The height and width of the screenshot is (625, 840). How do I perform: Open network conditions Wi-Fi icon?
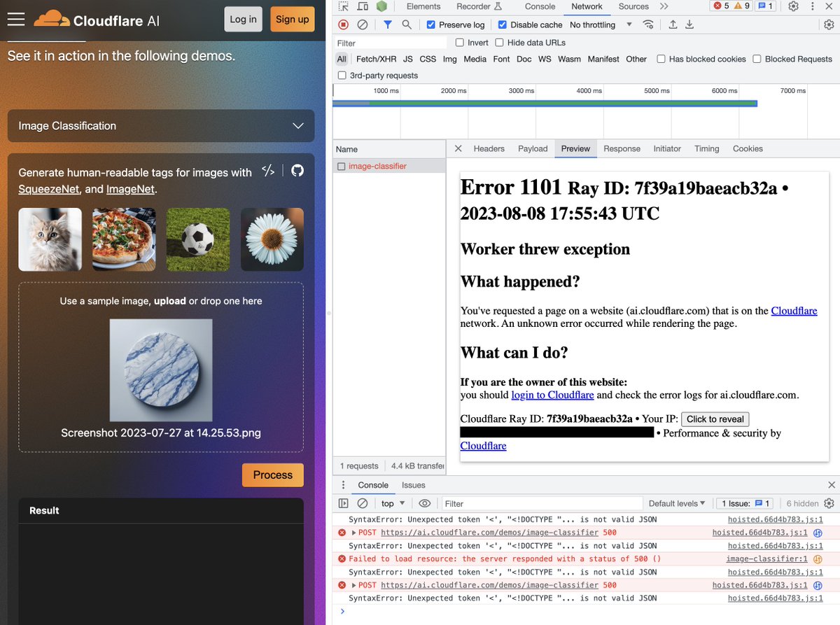point(648,24)
